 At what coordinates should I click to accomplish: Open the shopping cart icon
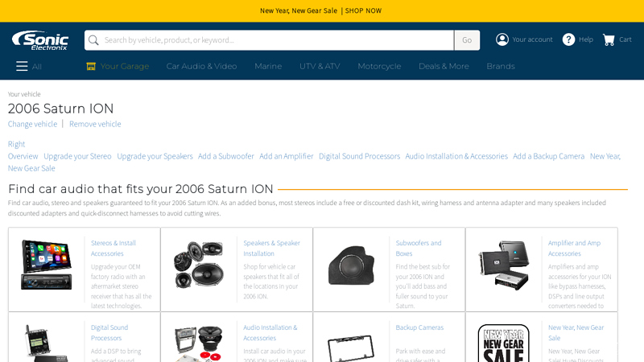[609, 39]
